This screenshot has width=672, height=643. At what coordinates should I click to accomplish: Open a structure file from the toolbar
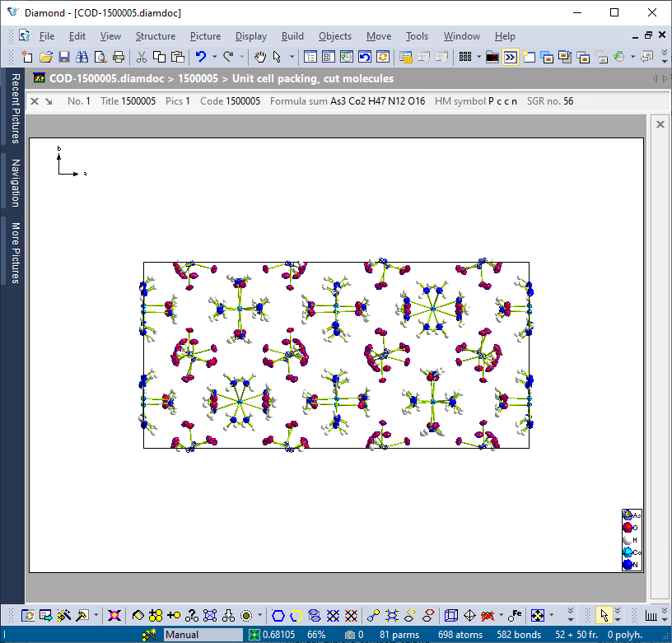click(x=45, y=56)
